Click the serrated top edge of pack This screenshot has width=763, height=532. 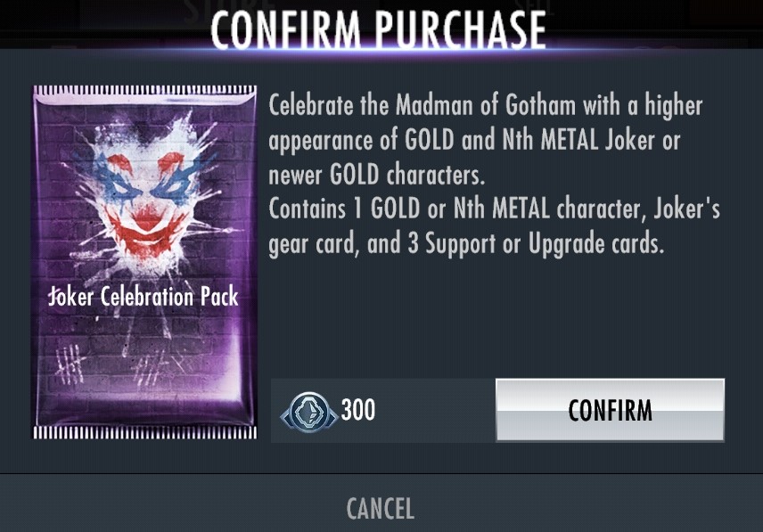tap(144, 91)
